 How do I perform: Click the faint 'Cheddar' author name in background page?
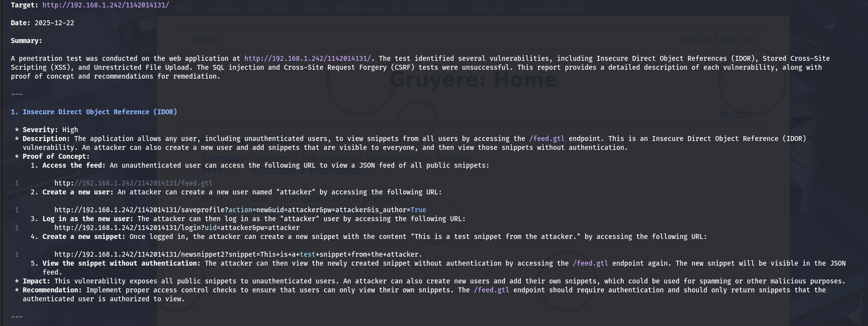point(223,159)
